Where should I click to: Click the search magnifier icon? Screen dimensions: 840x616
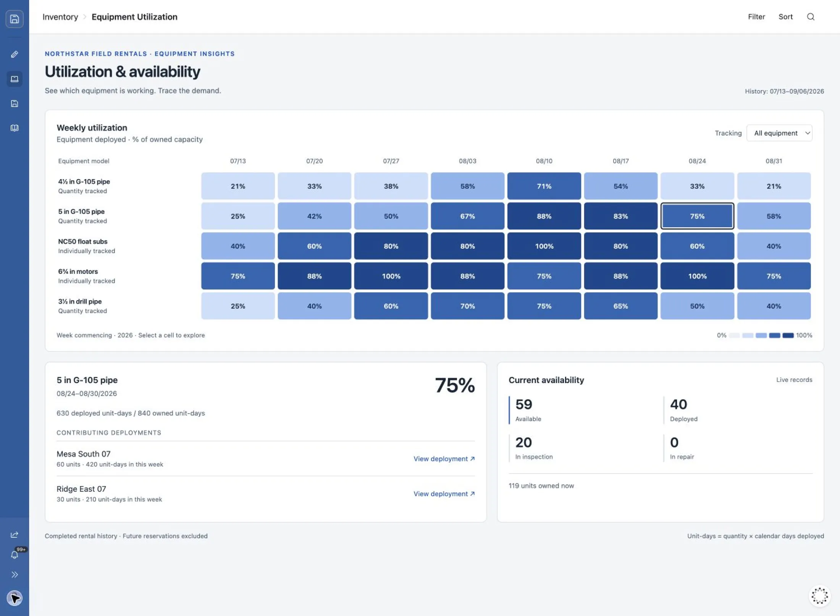coord(811,17)
